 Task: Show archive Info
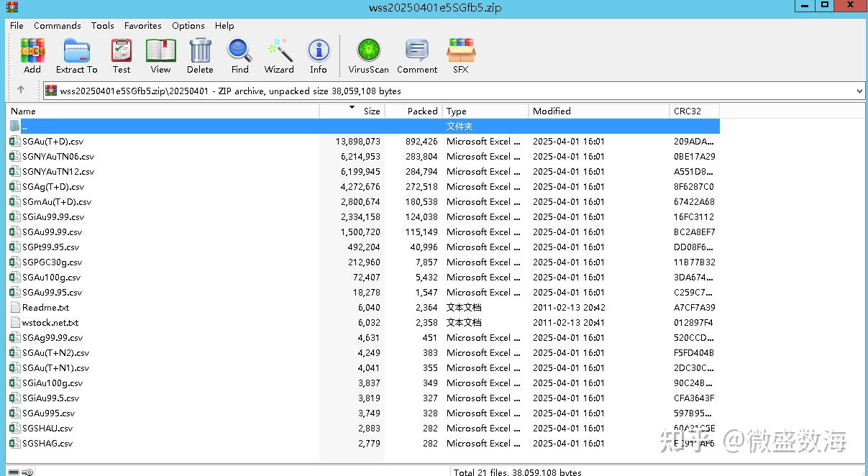(319, 55)
